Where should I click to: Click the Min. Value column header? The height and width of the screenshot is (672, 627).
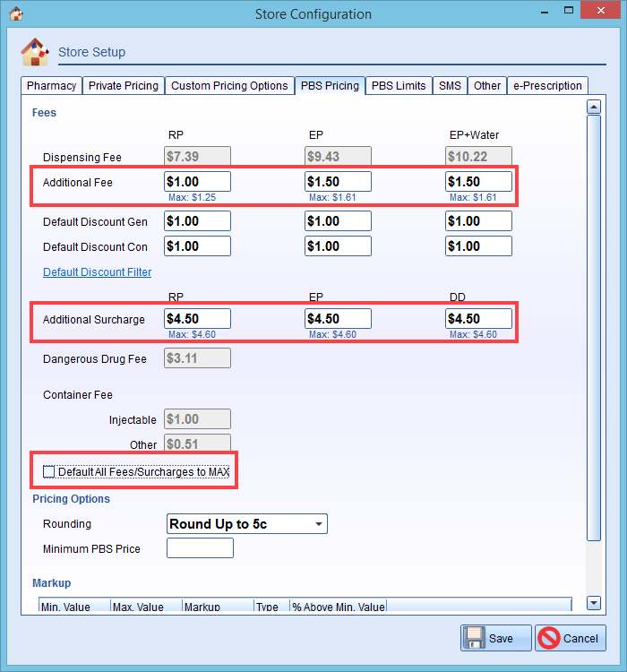pos(74,606)
